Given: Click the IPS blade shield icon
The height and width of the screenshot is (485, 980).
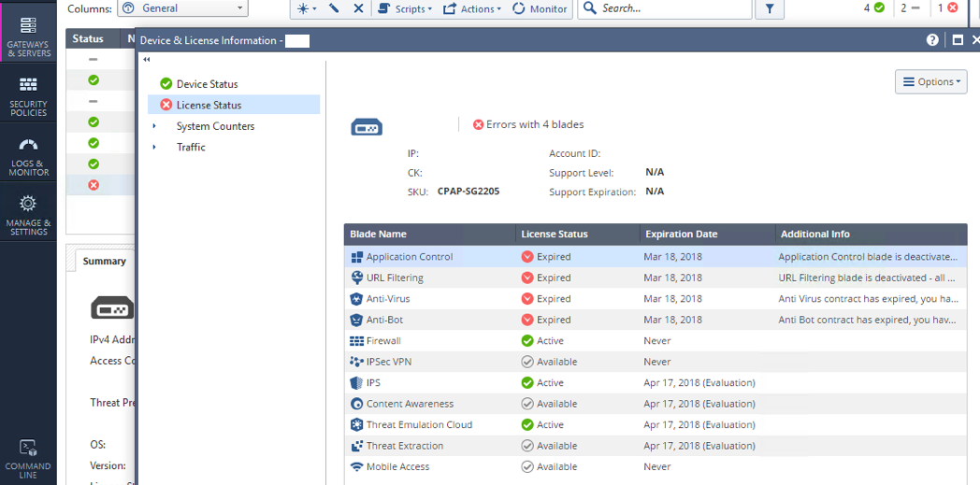Looking at the screenshot, I should [x=357, y=382].
